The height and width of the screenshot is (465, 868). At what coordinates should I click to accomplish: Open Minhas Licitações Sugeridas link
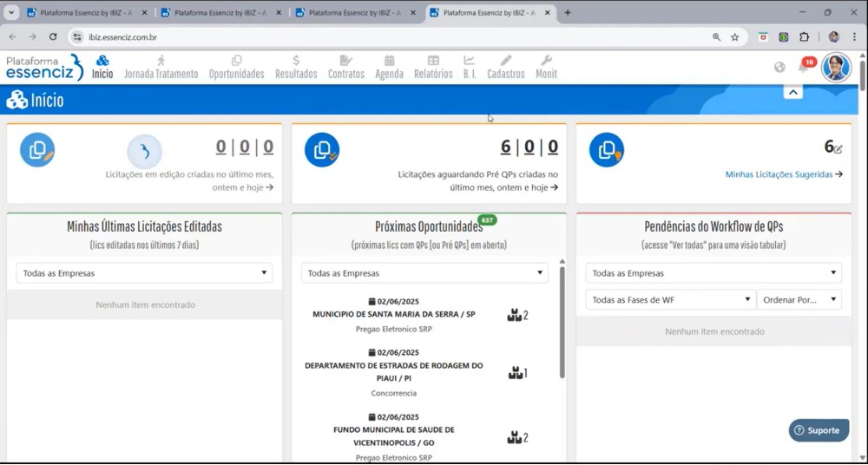[x=784, y=174]
